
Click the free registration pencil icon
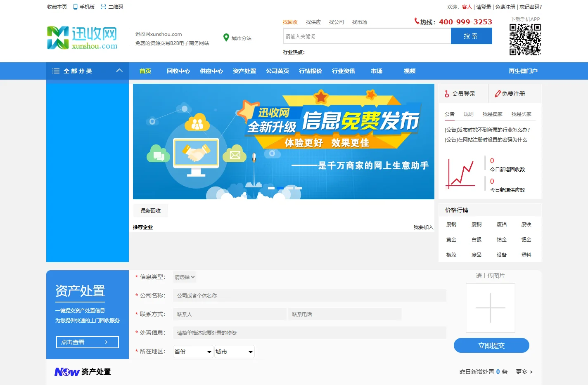pyautogui.click(x=498, y=94)
